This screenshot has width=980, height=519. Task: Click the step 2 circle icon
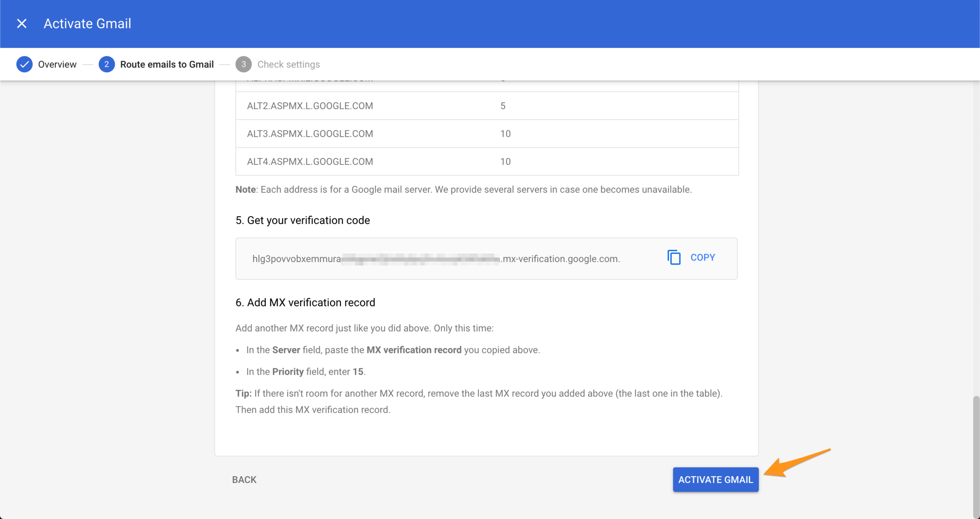[106, 64]
